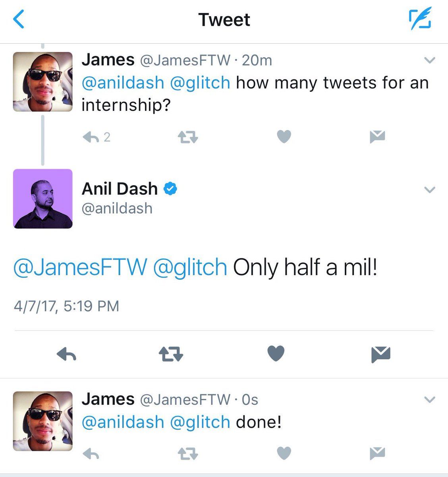Retweet Anil Dash's 'Only half a mil!' tweet
The image size is (448, 477).
point(171,353)
